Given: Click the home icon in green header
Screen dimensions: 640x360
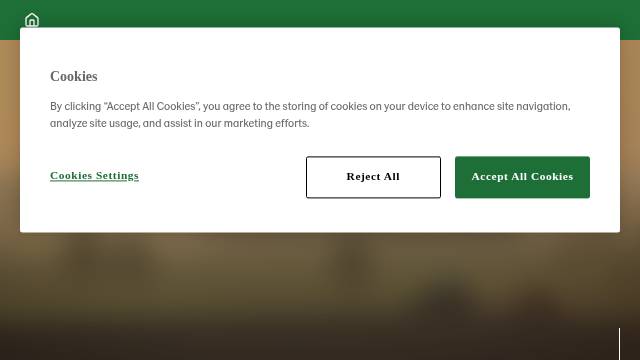Looking at the screenshot, I should (32, 20).
